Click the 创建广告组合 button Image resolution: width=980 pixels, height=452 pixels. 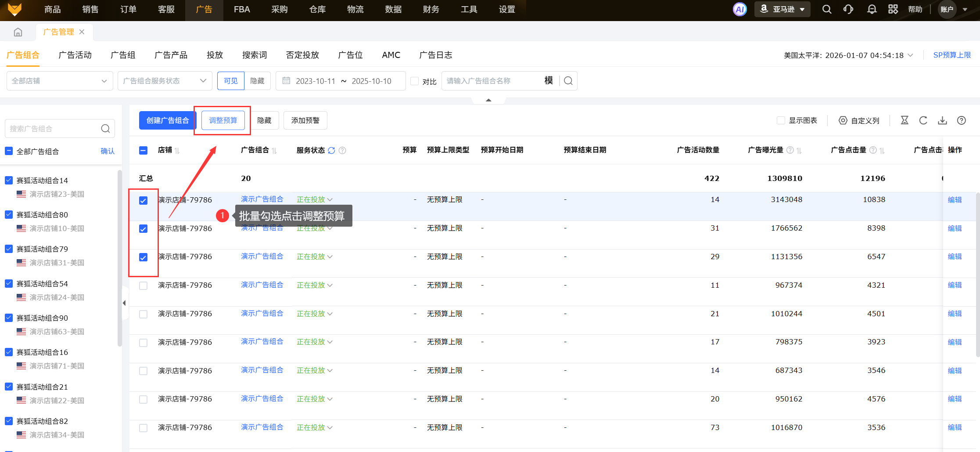[167, 120]
